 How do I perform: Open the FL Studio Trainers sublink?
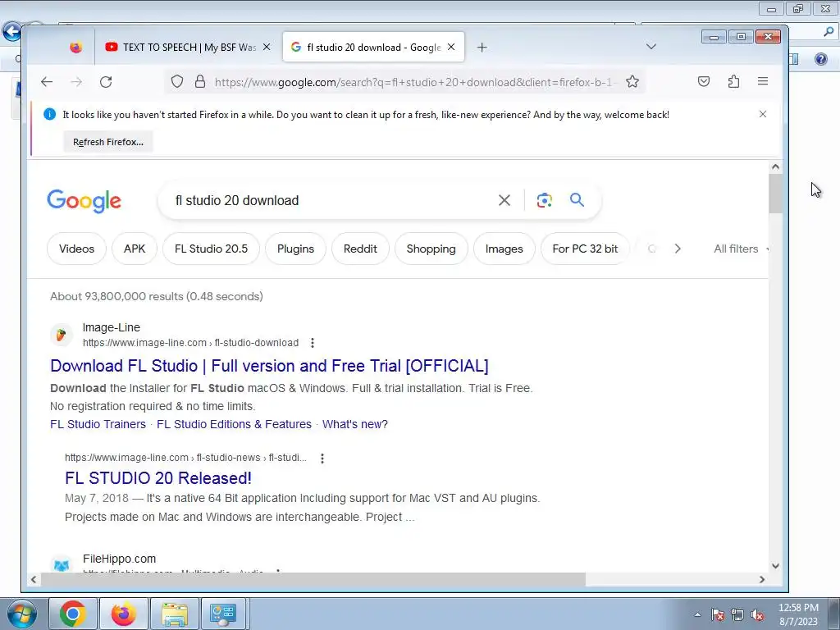98,424
